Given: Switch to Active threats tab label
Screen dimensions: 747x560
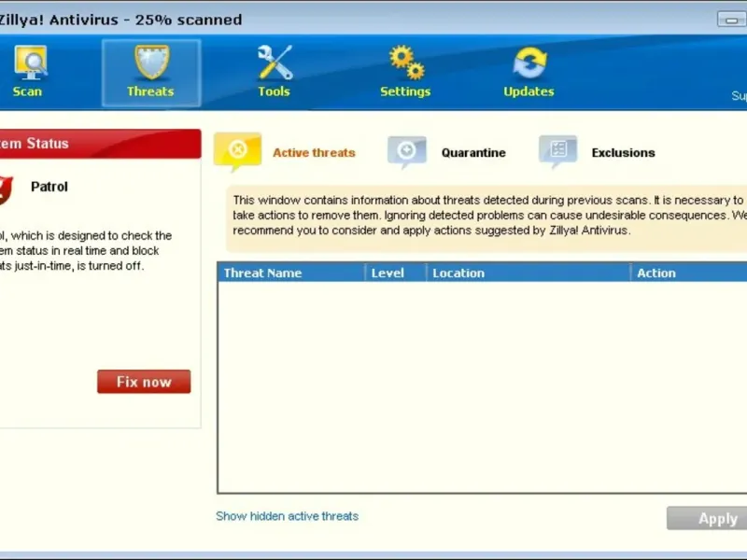Looking at the screenshot, I should click(314, 153).
